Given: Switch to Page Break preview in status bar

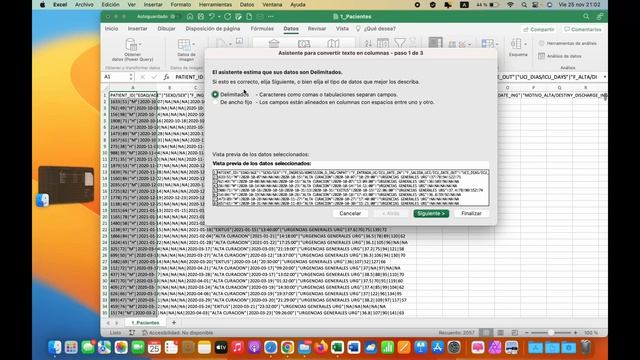Looking at the screenshot, I should [514, 333].
